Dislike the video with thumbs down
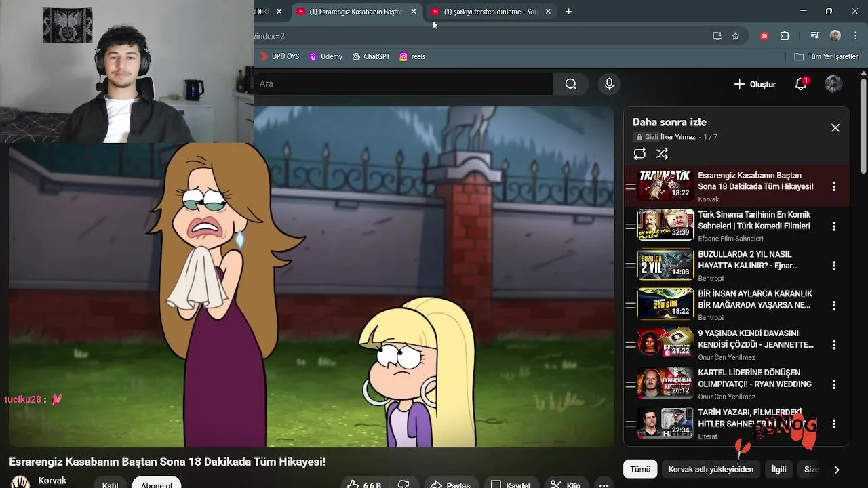Image resolution: width=868 pixels, height=488 pixels. pyautogui.click(x=403, y=484)
